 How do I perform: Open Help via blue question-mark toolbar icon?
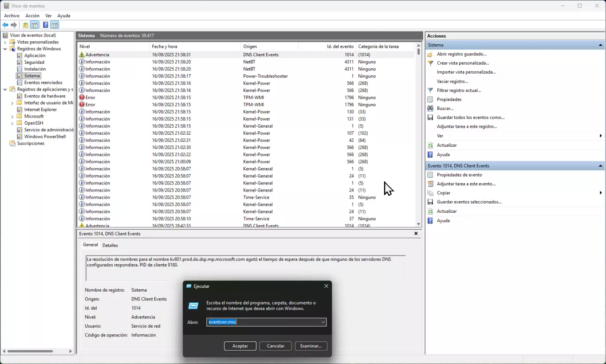coord(45,25)
